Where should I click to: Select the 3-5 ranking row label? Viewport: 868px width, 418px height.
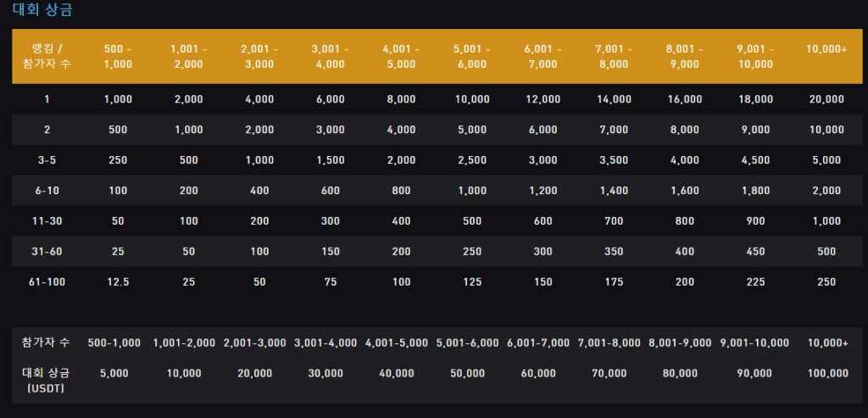pyautogui.click(x=47, y=160)
